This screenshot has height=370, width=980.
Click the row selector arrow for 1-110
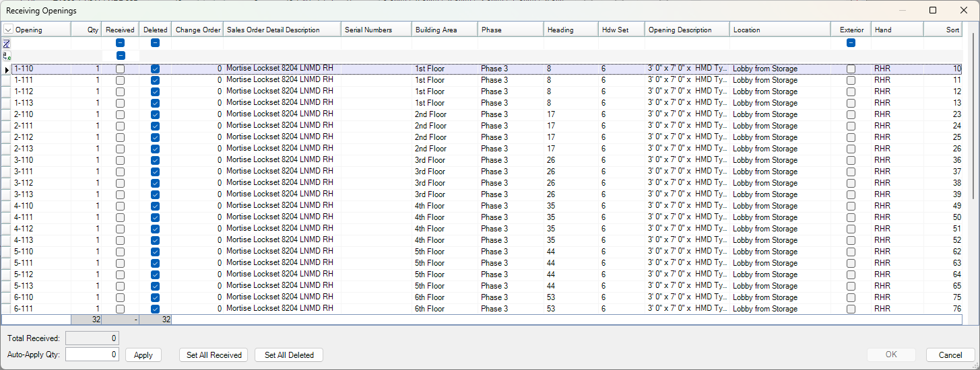point(7,69)
